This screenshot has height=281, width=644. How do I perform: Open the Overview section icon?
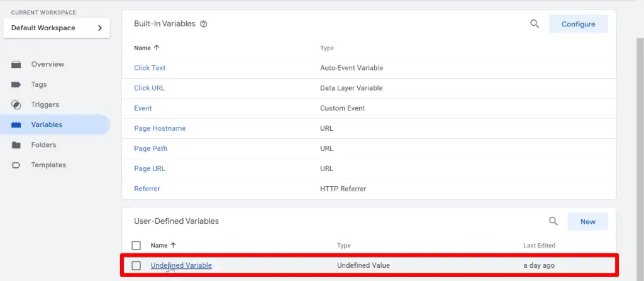coord(16,65)
